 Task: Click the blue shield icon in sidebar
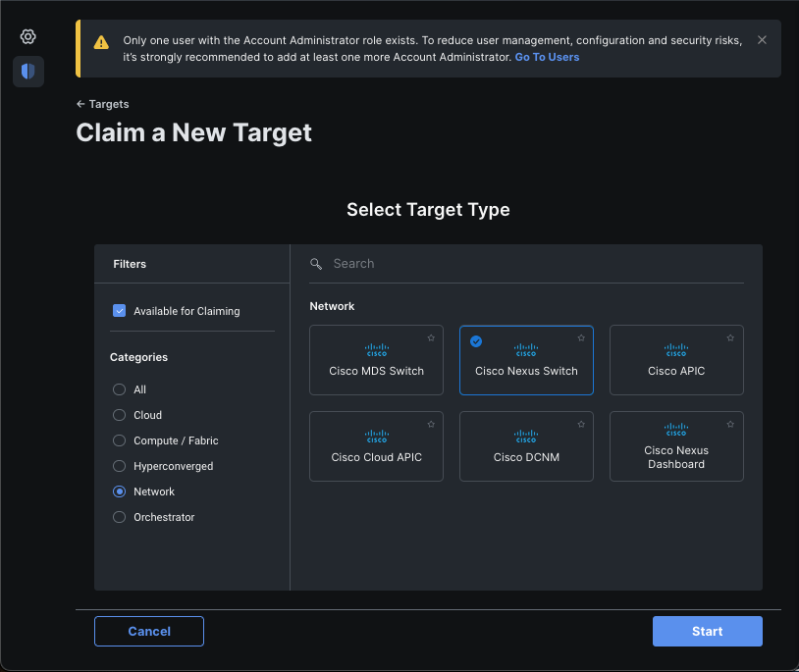(28, 72)
